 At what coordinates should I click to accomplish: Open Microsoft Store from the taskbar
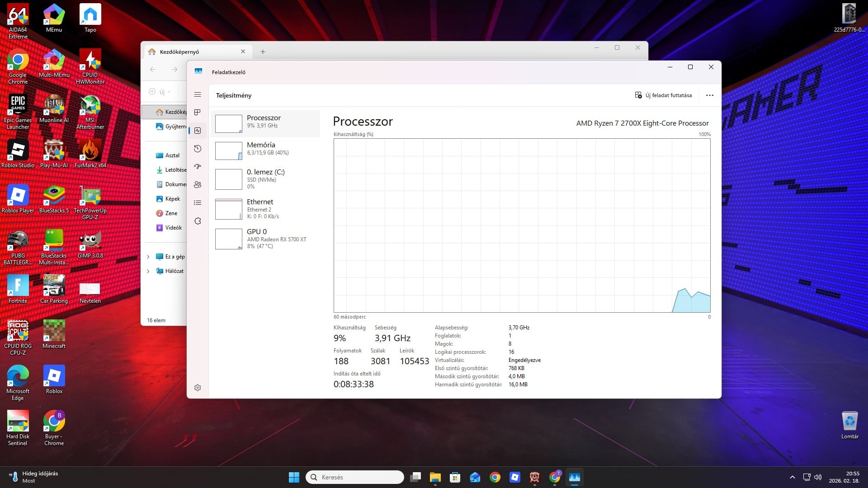tap(455, 477)
